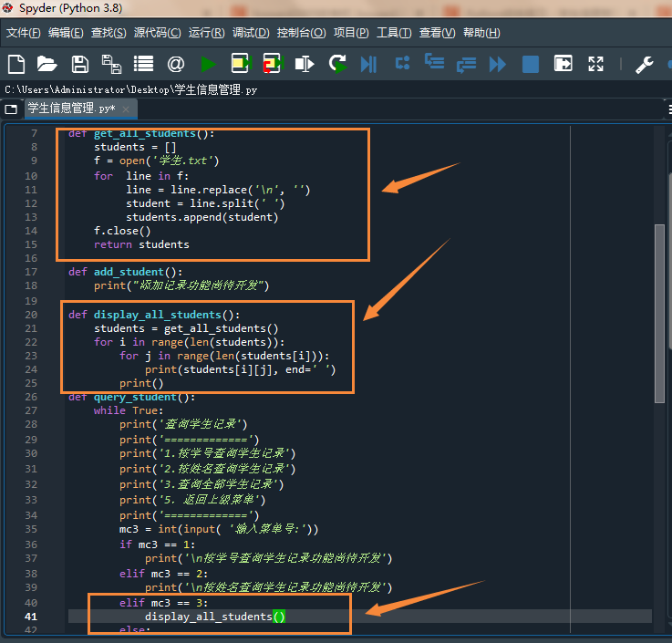Open the 项目(P) menu
Screen dimensions: 672x643
351,33
